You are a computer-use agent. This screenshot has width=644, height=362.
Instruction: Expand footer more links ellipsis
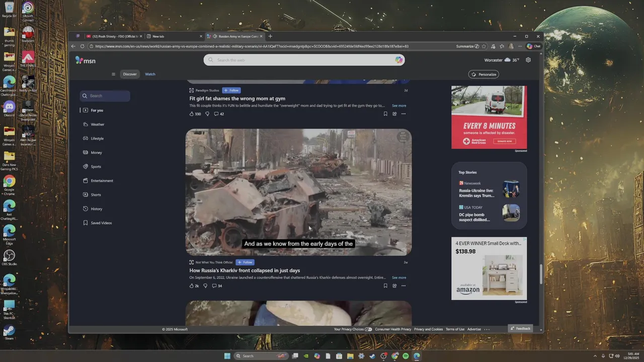[487, 329]
